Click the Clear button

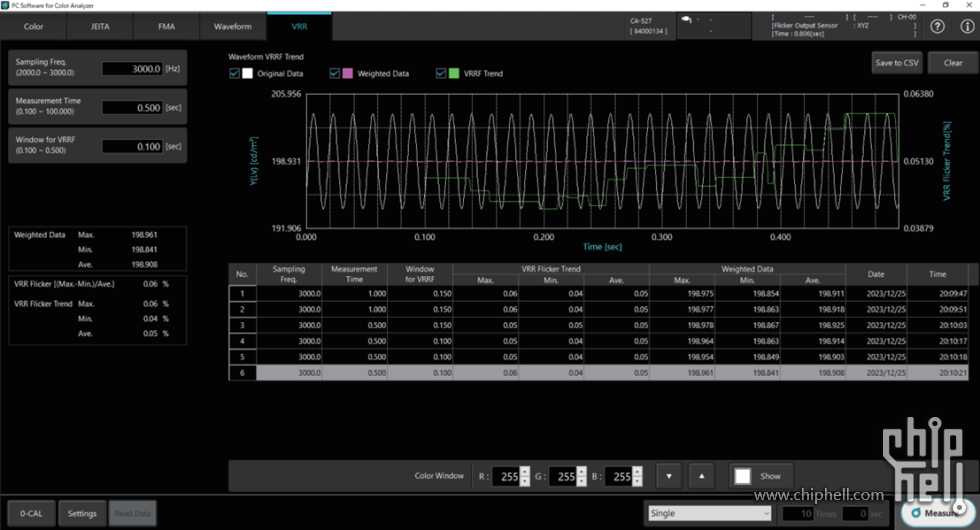click(x=952, y=63)
